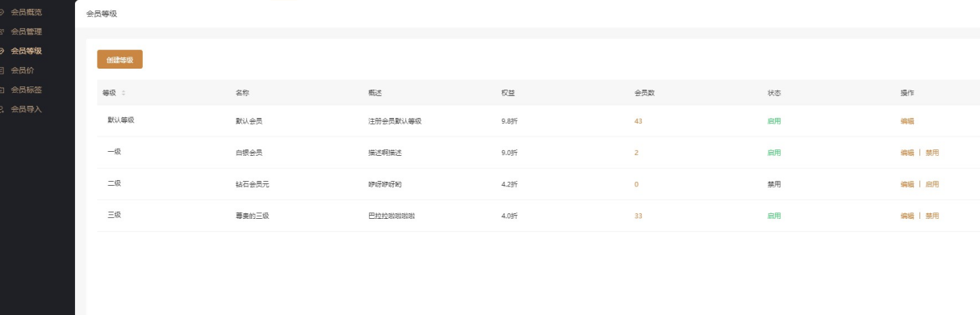The width and height of the screenshot is (980, 315).
Task: Select 会员等级 sidebar item
Action: coord(26,51)
